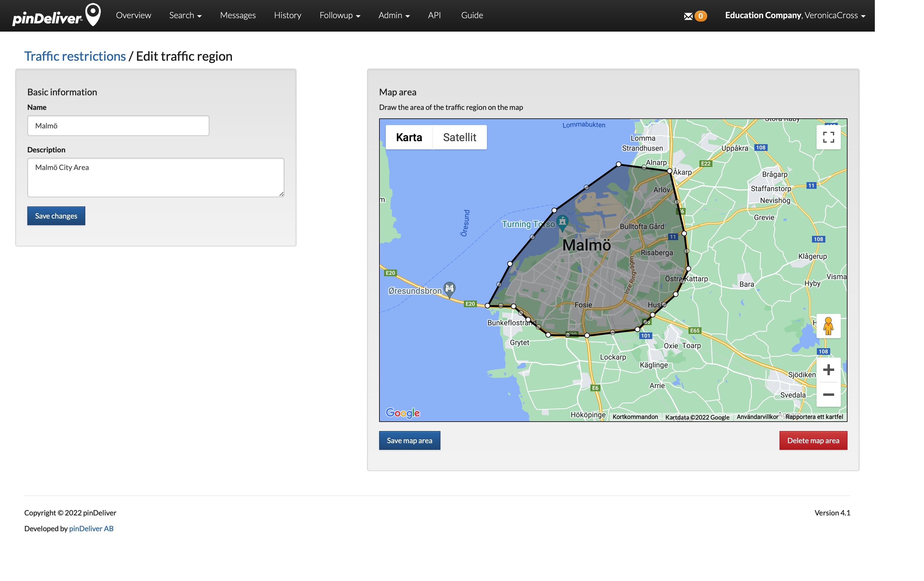
Task: Switch to Satellit map view tab
Action: click(460, 137)
